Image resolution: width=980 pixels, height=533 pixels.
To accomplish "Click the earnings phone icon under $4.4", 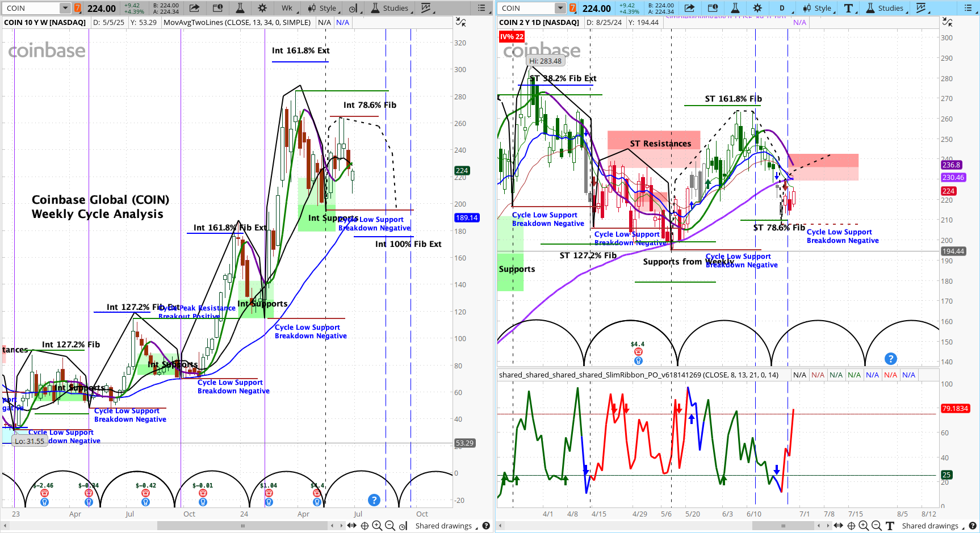I will point(638,352).
